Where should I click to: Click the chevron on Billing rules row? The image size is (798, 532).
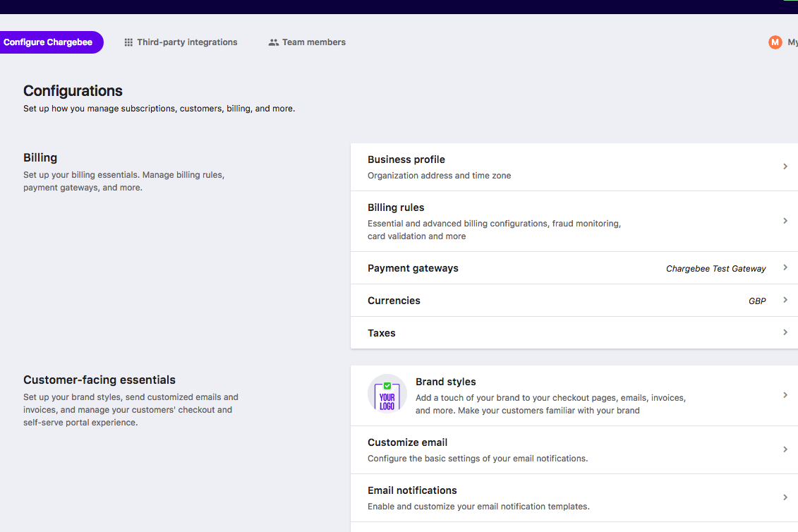coord(785,221)
